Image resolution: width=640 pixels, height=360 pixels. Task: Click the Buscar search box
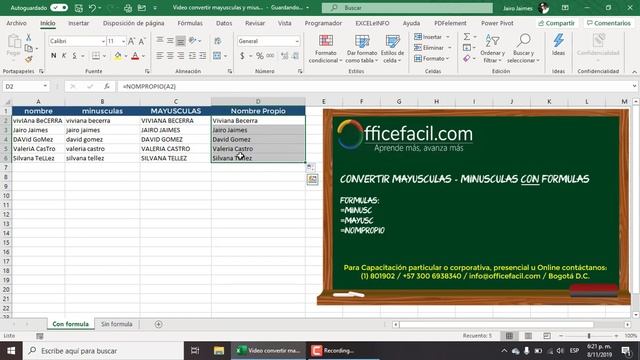[407, 8]
